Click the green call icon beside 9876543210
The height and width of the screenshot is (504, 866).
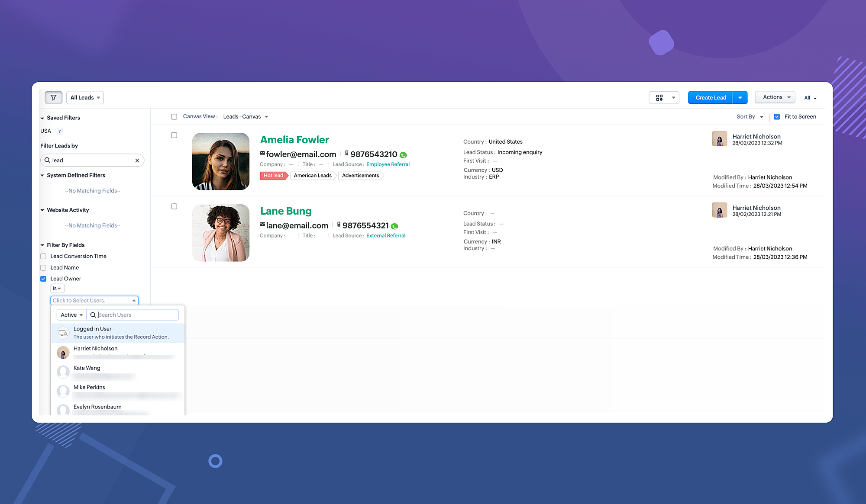tap(403, 155)
